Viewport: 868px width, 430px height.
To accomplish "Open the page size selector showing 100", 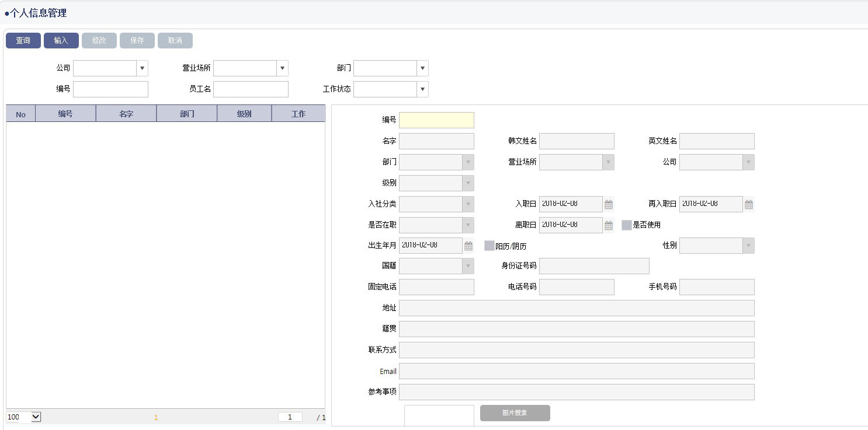I will [22, 417].
